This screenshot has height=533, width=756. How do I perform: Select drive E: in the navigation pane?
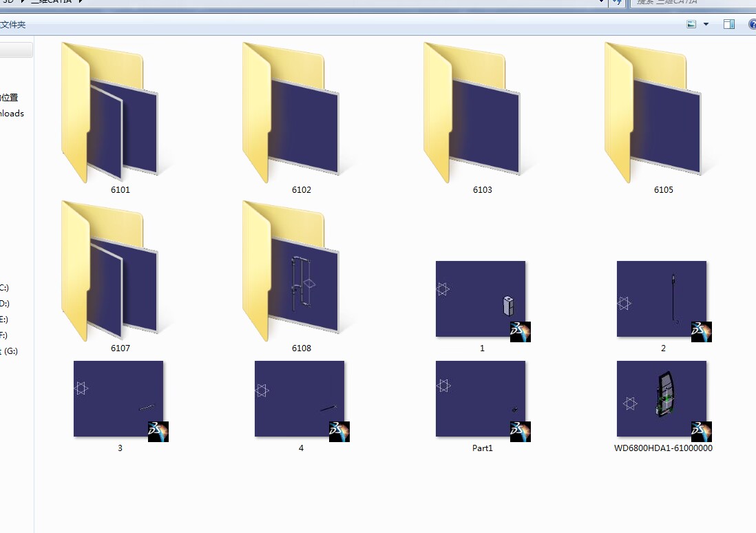pyautogui.click(x=4, y=320)
